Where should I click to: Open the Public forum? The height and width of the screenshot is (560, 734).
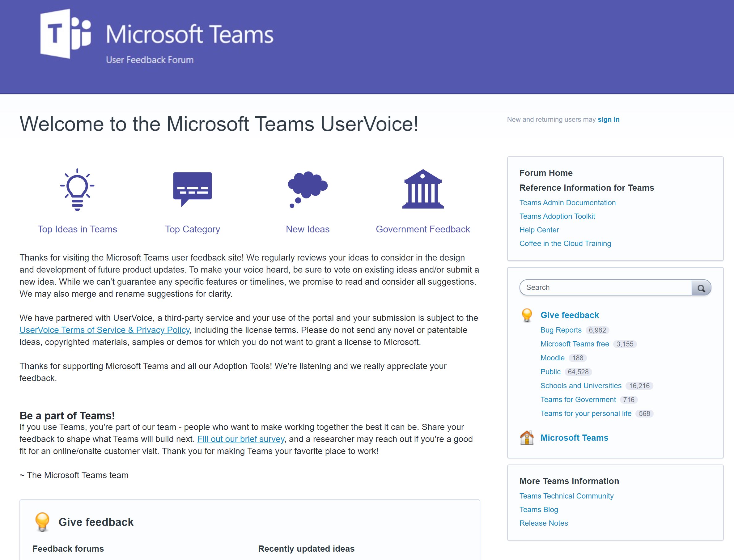pyautogui.click(x=551, y=372)
